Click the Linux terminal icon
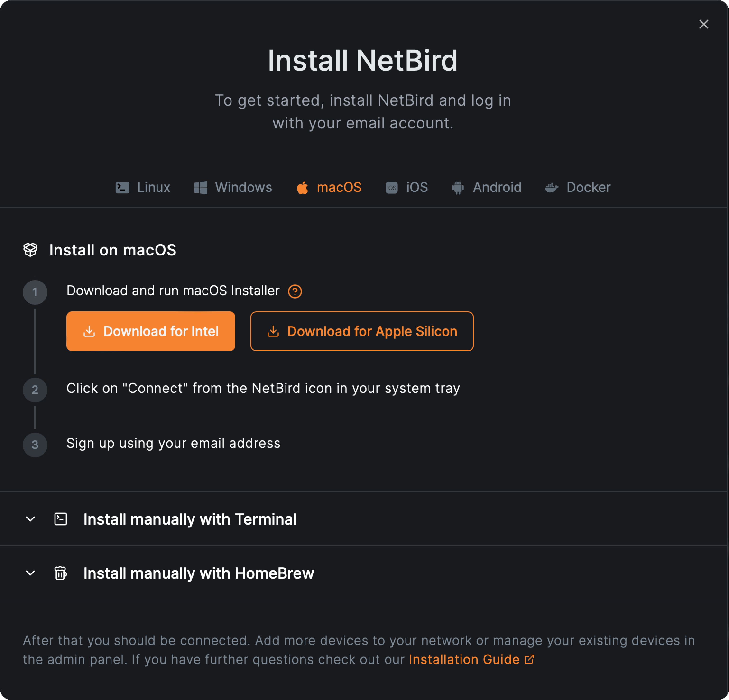 coord(122,188)
